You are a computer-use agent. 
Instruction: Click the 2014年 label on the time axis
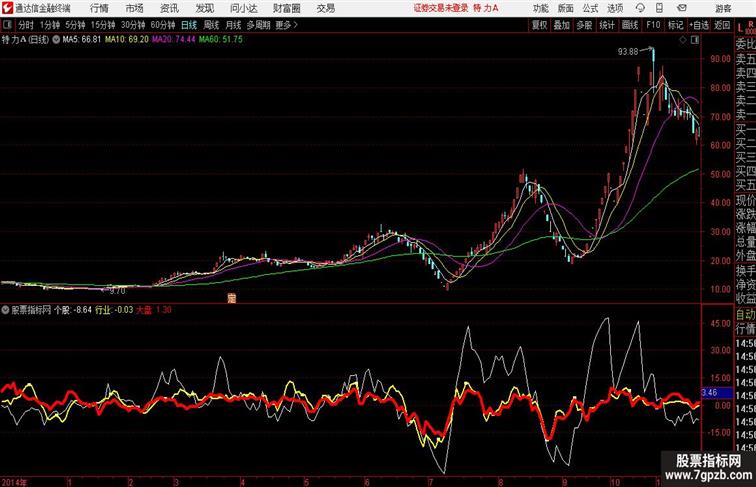[x=14, y=482]
